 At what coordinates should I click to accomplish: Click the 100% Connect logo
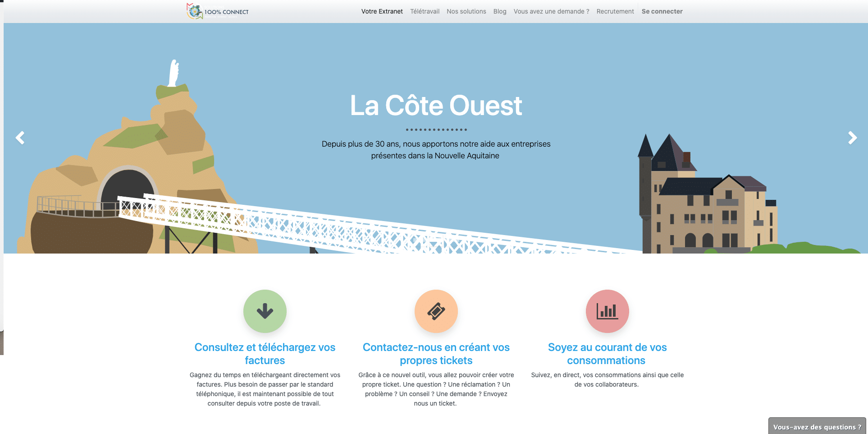tap(218, 11)
